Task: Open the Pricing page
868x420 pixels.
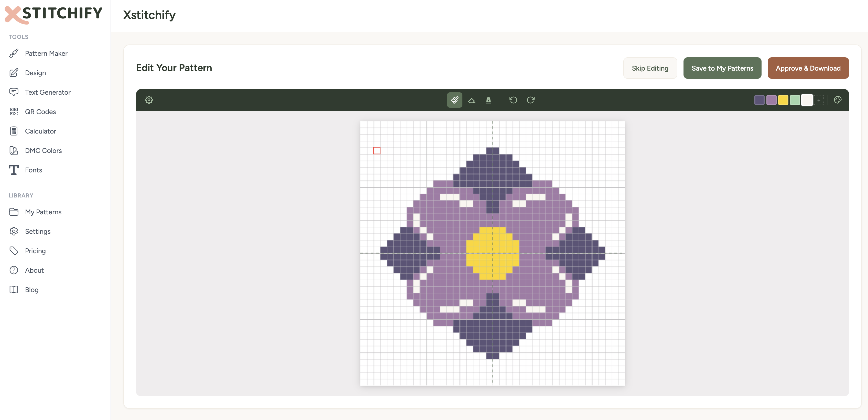Action: coord(35,251)
